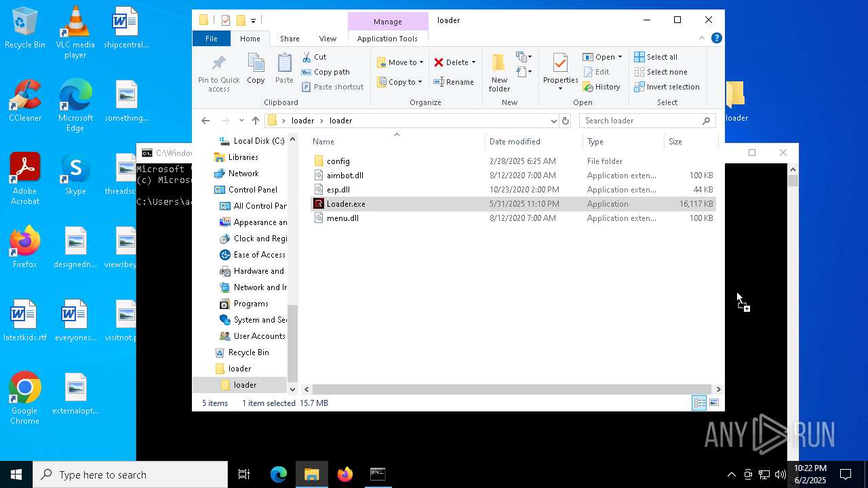Image resolution: width=868 pixels, height=488 pixels.
Task: Open CCleaner desktop shortcut
Action: point(25,100)
